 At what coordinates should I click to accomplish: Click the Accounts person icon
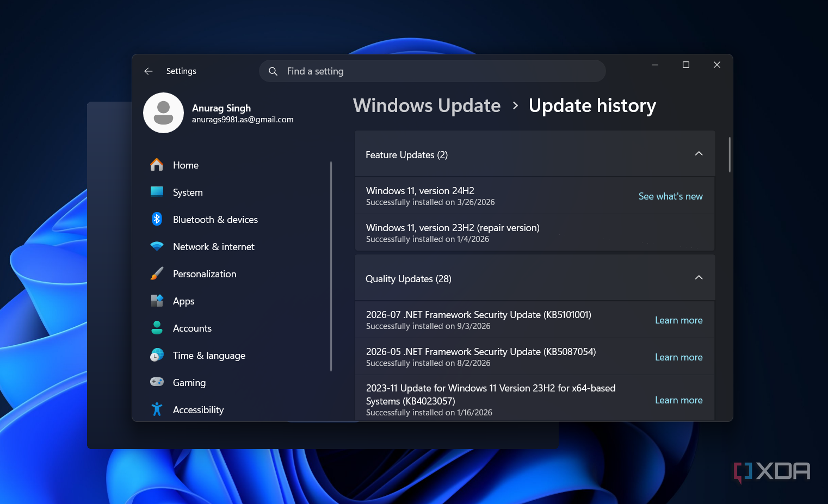(157, 328)
